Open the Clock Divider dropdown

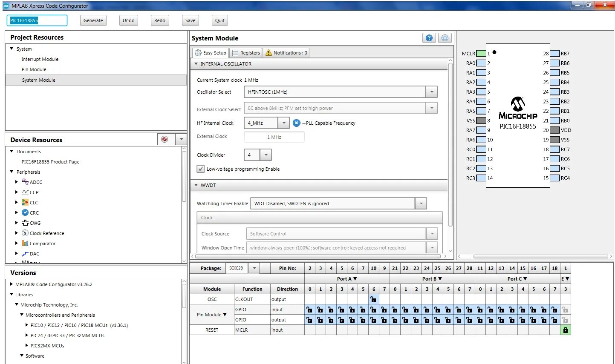[266, 155]
